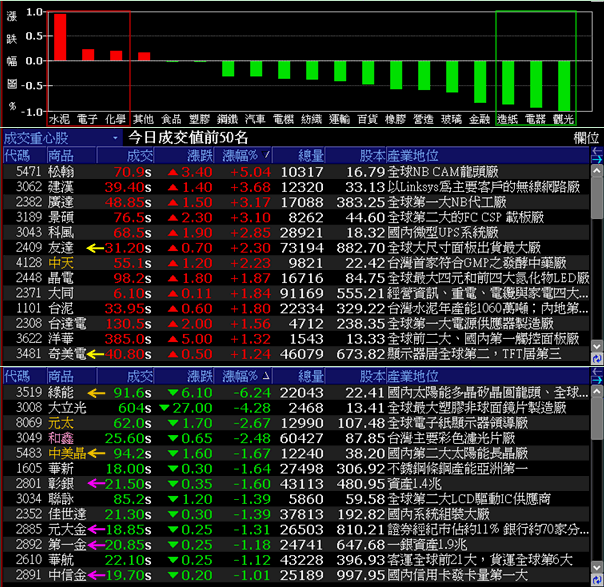Page columns left in the losers table

click(596, 372)
